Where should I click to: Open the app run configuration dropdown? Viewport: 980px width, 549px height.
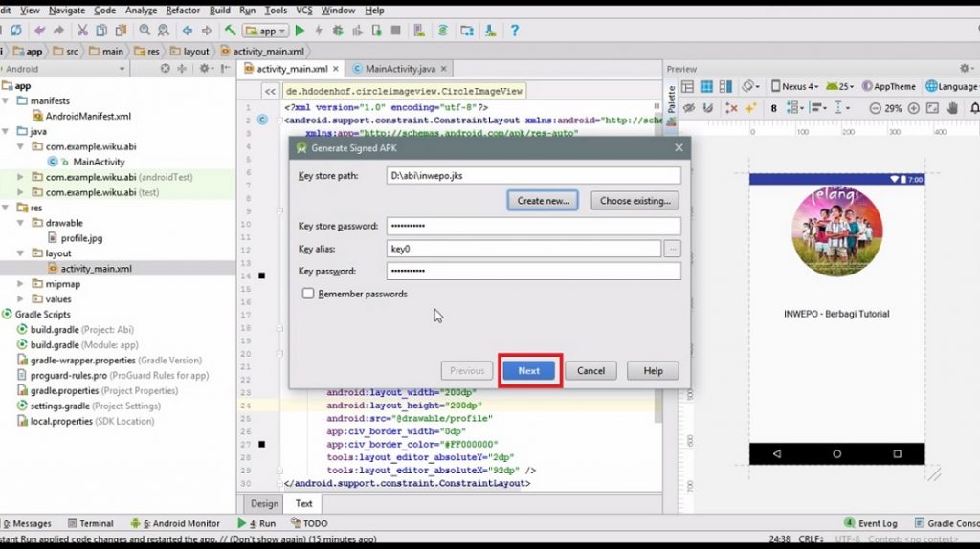click(266, 31)
